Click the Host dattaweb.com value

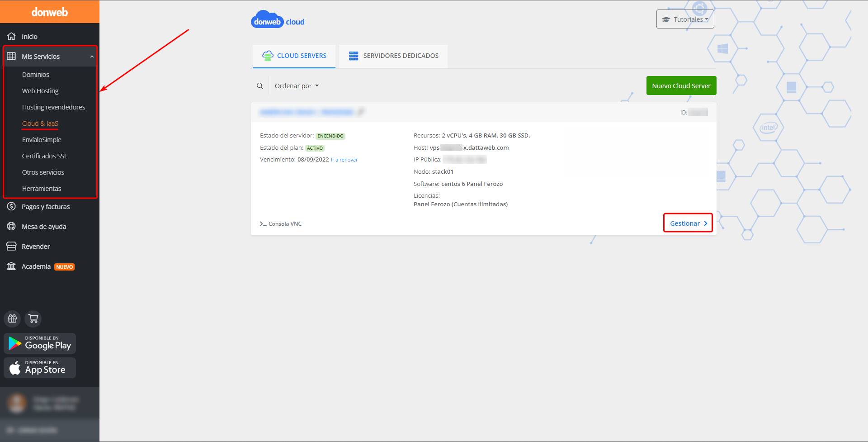(x=469, y=147)
